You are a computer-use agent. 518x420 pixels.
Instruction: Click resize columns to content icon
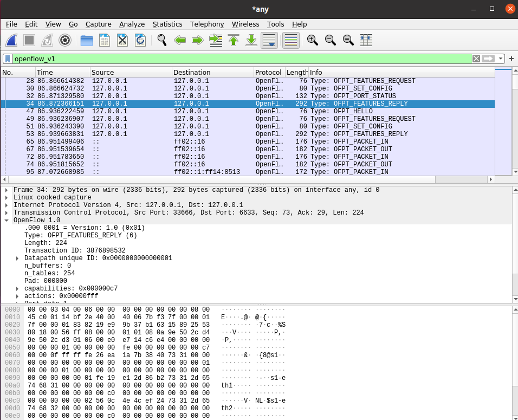[366, 40]
